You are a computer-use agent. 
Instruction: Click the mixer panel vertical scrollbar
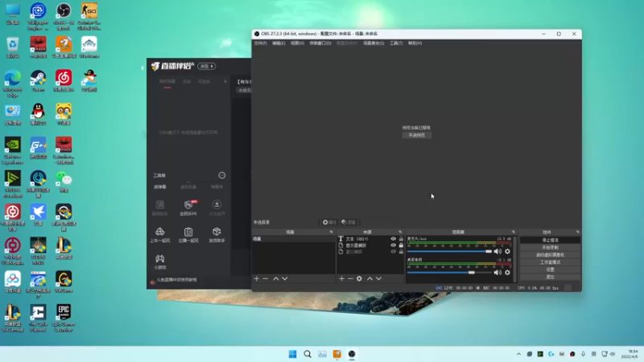click(x=515, y=258)
